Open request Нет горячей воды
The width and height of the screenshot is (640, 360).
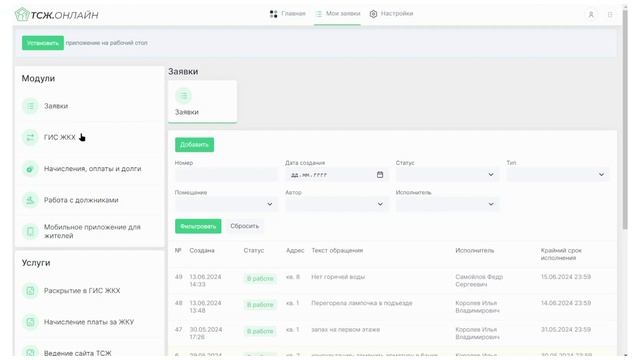click(338, 277)
